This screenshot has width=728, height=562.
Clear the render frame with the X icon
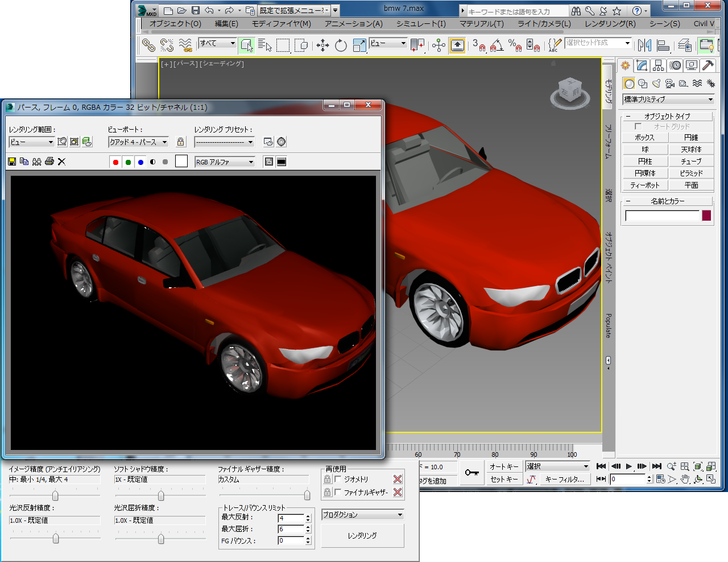point(62,162)
